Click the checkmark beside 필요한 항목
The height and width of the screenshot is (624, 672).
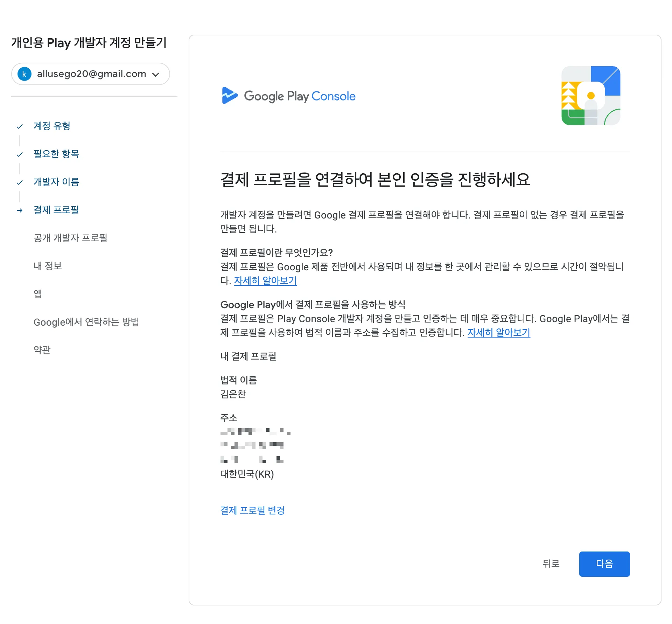[20, 154]
